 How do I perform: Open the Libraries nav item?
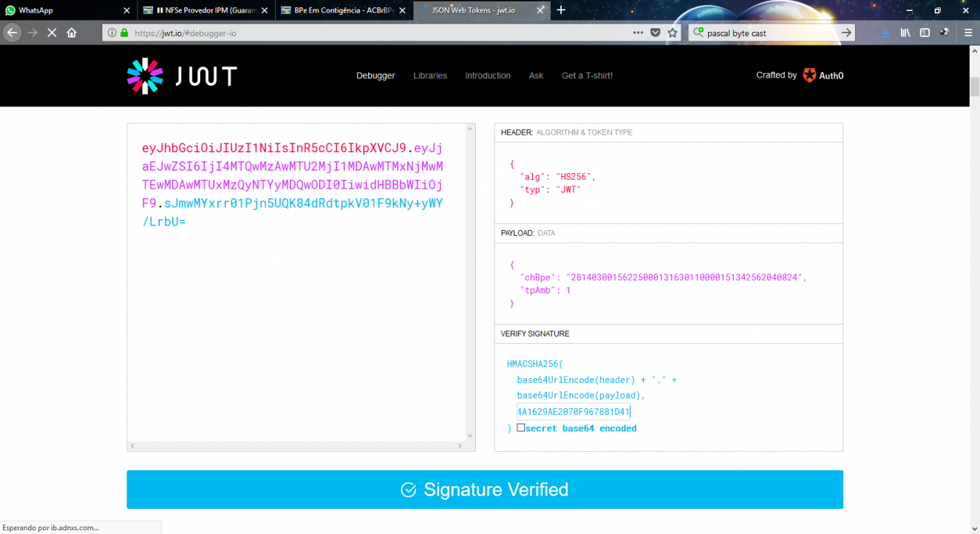(x=430, y=75)
